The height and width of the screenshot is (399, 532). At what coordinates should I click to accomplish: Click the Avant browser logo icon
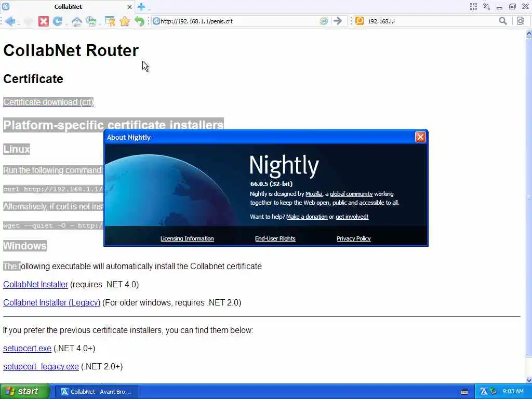pyautogui.click(x=6, y=6)
